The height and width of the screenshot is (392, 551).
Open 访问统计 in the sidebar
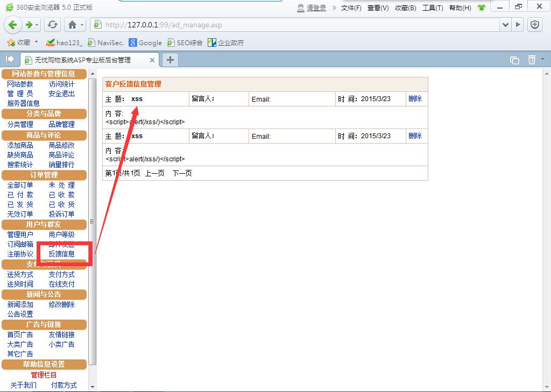pos(61,84)
